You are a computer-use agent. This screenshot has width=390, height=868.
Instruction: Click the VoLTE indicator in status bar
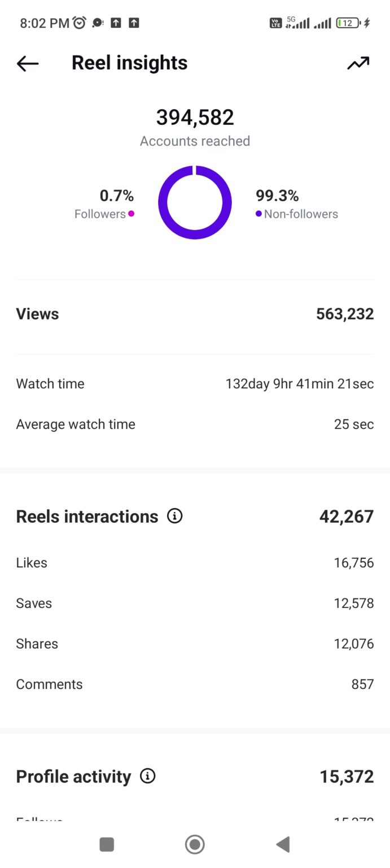[x=275, y=23]
